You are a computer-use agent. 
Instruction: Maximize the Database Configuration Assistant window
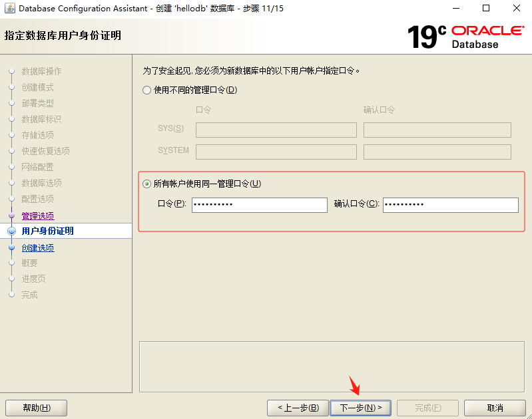click(486, 8)
